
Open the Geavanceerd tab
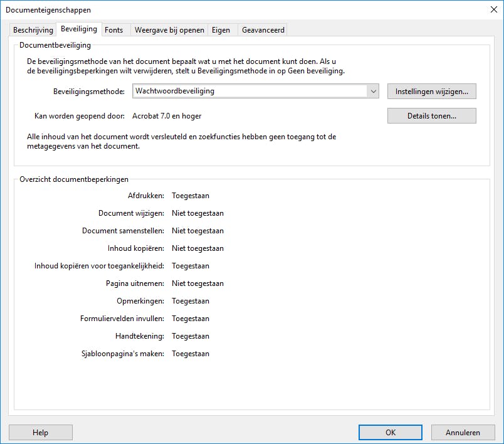point(262,29)
